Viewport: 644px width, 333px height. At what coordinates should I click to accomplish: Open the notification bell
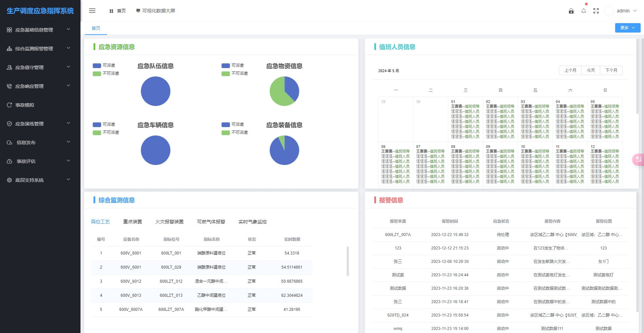click(584, 11)
